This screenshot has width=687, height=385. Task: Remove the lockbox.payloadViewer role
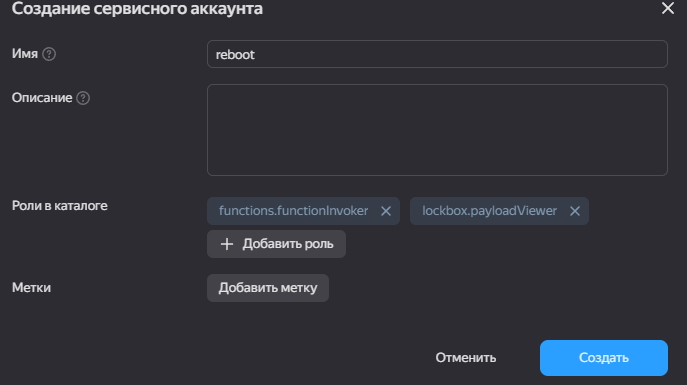tap(575, 211)
